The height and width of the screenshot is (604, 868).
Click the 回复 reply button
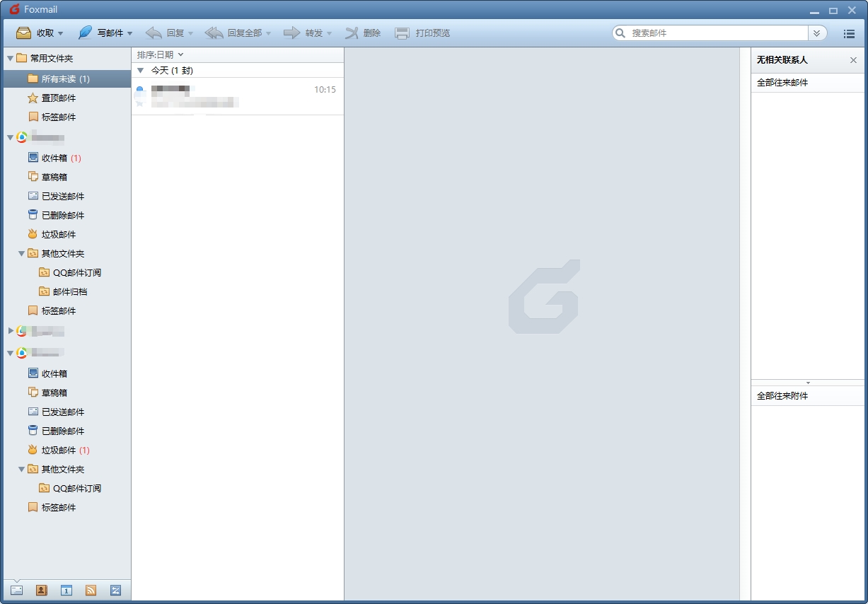pyautogui.click(x=164, y=33)
